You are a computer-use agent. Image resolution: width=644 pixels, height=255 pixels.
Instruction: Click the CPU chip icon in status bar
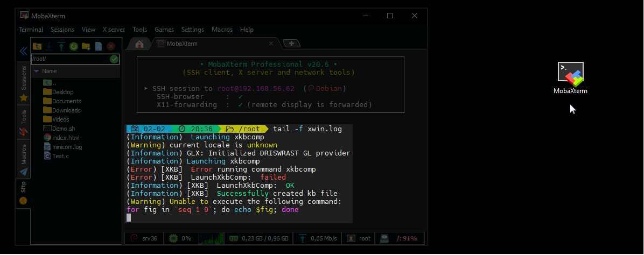[x=174, y=238]
